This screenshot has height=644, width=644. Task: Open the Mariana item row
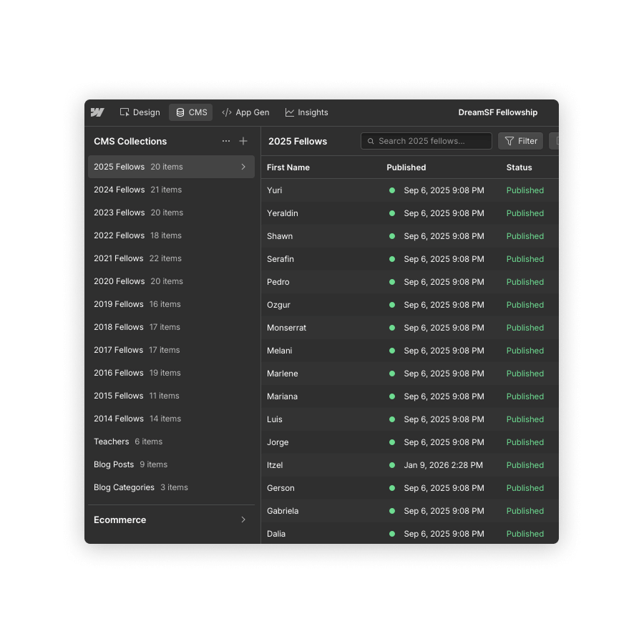(x=410, y=396)
